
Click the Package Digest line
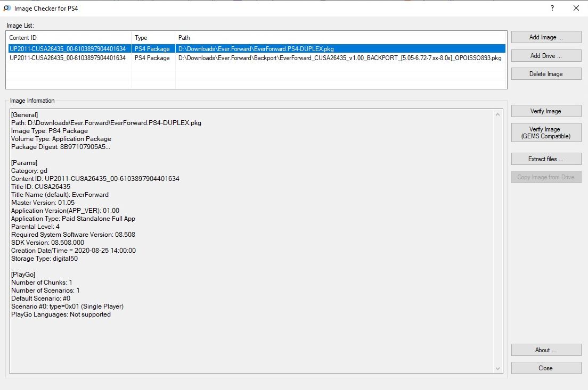tap(60, 147)
